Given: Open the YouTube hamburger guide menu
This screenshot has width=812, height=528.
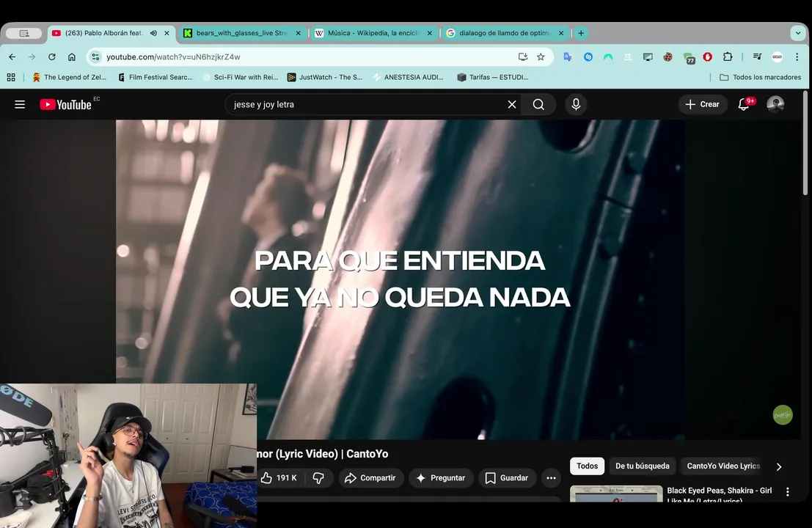Looking at the screenshot, I should pos(20,105).
